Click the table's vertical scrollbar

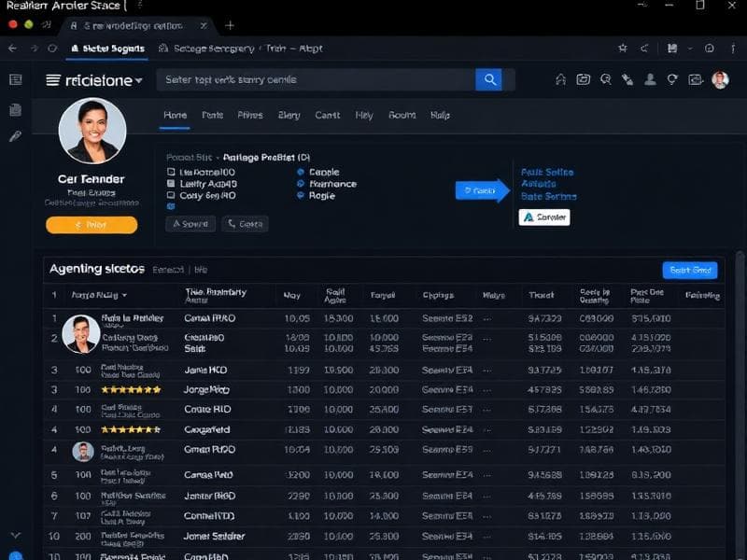pyautogui.click(x=740, y=405)
